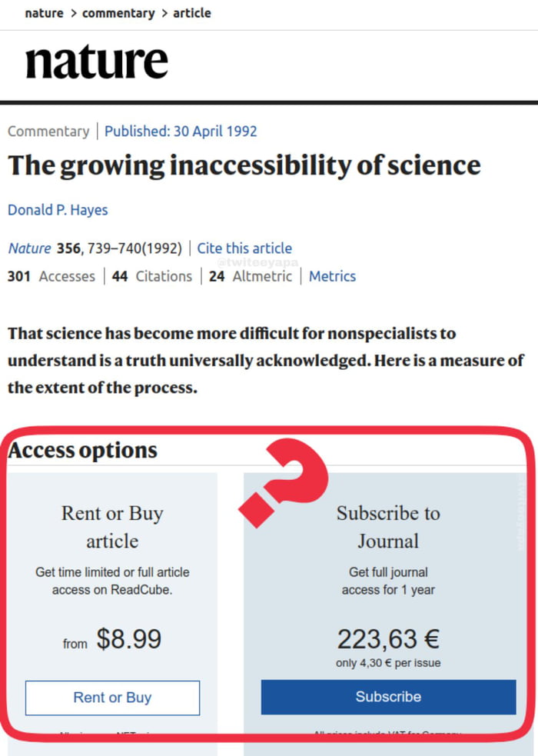Click the 'Access options' heading
538x756 pixels.
point(82,450)
